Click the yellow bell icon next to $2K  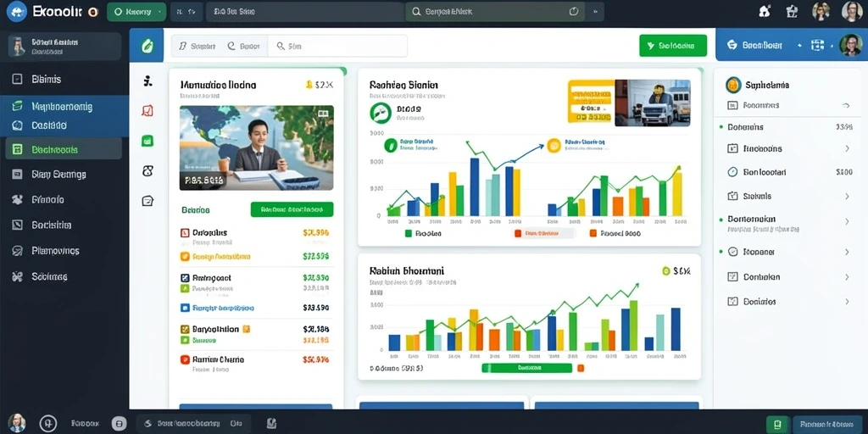coord(309,85)
